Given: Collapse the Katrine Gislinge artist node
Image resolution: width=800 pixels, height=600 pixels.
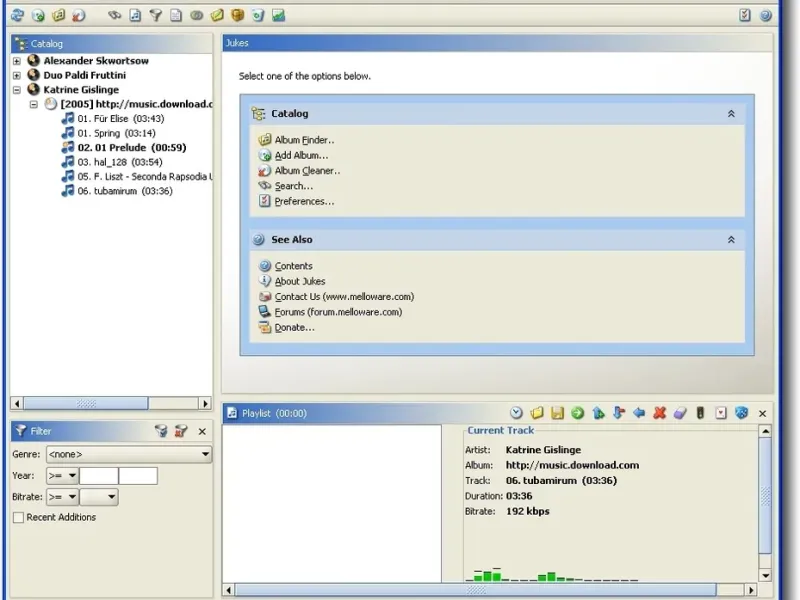Looking at the screenshot, I should click(x=17, y=90).
